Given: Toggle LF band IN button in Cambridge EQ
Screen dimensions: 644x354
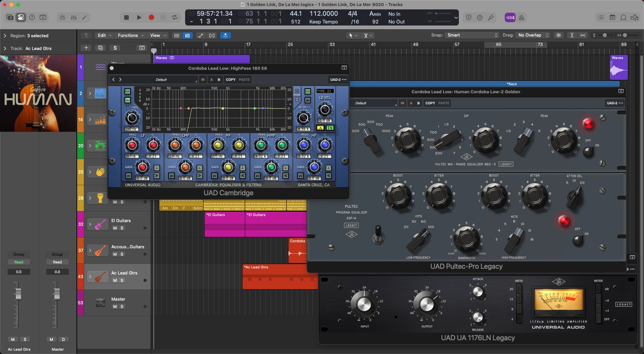Looking at the screenshot, I should click(x=128, y=176).
